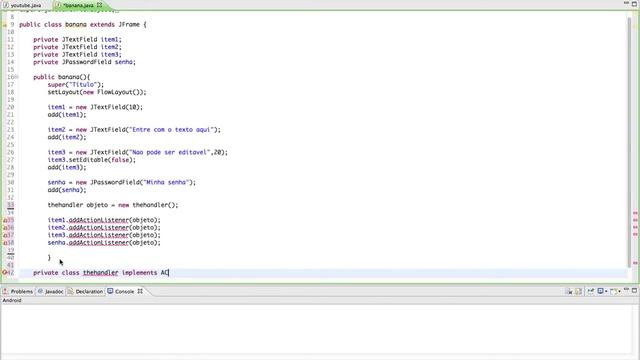Click 'add(item1);' on line 21
This screenshot has width=640, height=360.
coord(67,115)
